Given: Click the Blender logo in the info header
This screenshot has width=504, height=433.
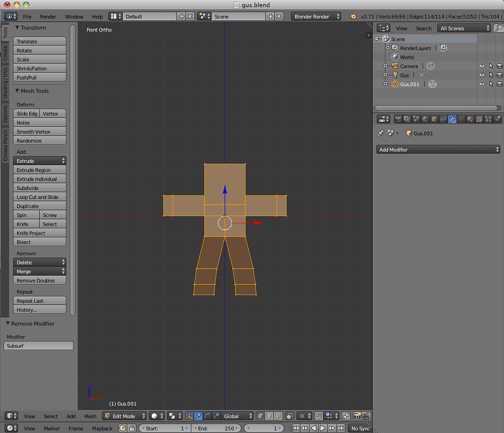Looking at the screenshot, I should (x=352, y=16).
